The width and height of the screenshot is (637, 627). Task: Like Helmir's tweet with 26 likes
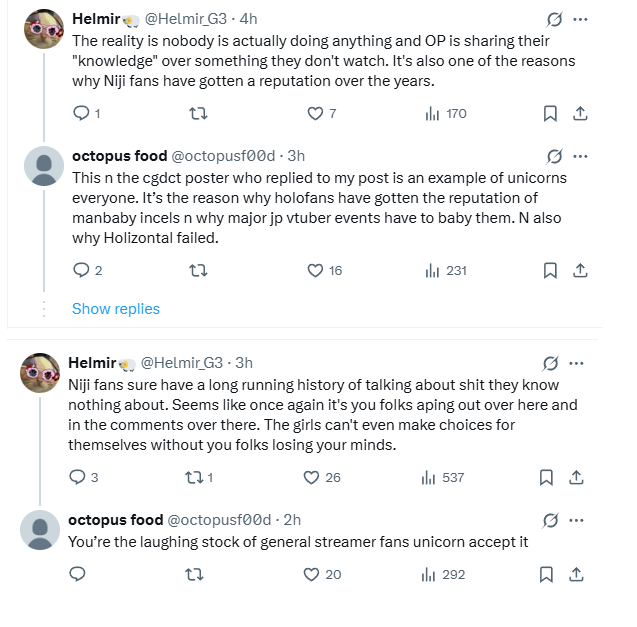[311, 477]
